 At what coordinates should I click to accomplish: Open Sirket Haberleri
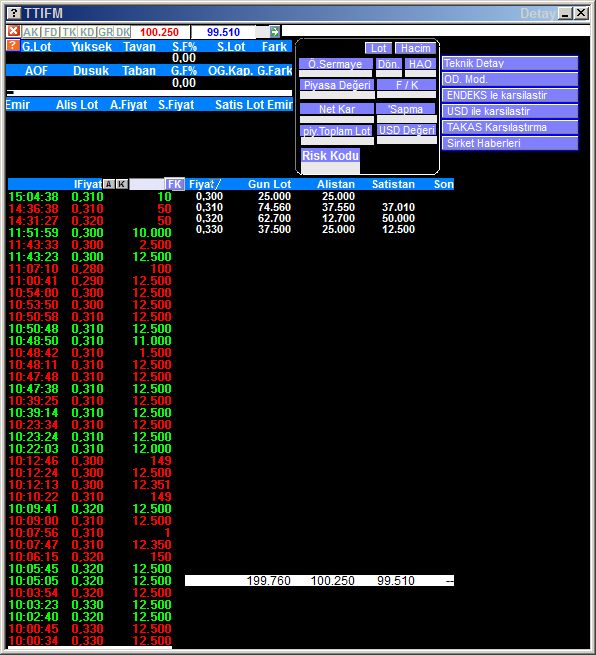[510, 143]
